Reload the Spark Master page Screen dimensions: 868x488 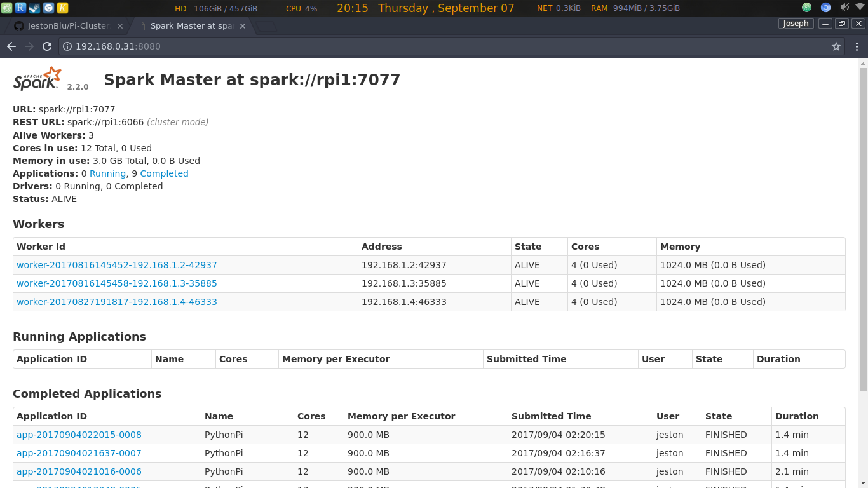pyautogui.click(x=47, y=46)
